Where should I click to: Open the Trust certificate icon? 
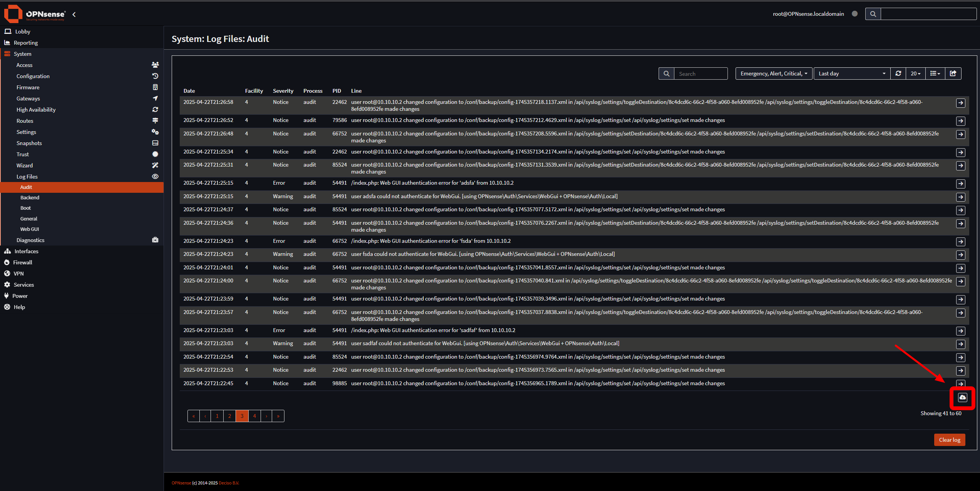pyautogui.click(x=155, y=154)
